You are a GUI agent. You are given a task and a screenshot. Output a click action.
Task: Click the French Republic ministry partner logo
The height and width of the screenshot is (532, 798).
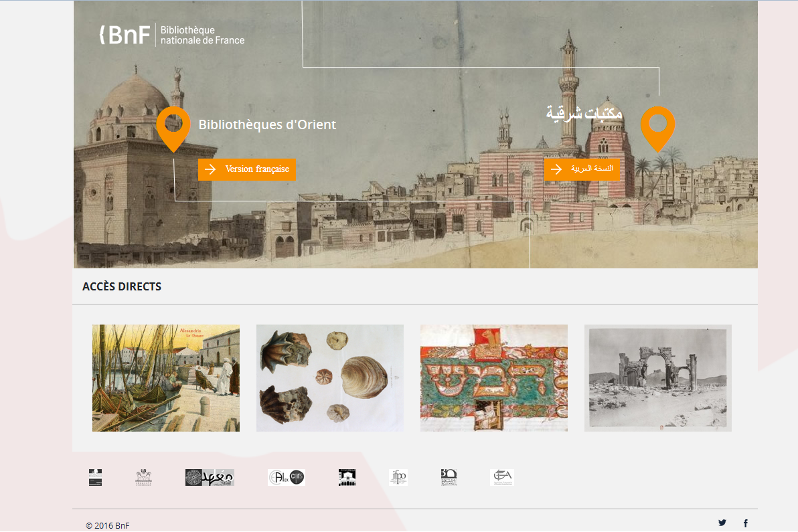[x=95, y=477]
